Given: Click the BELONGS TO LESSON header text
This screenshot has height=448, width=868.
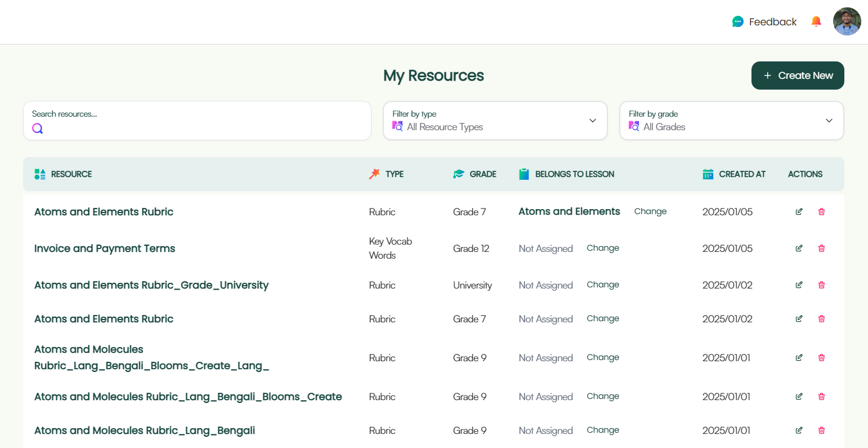Looking at the screenshot, I should click(x=575, y=174).
